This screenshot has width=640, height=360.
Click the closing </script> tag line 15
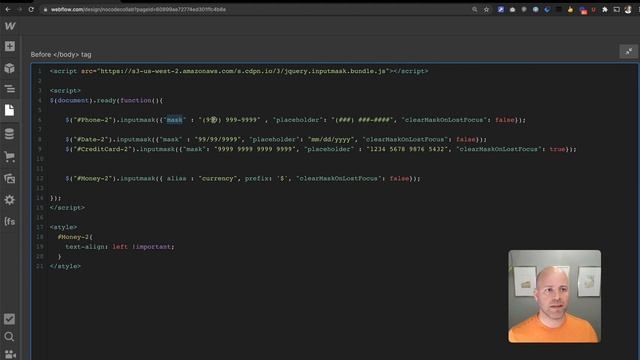pyautogui.click(x=67, y=207)
